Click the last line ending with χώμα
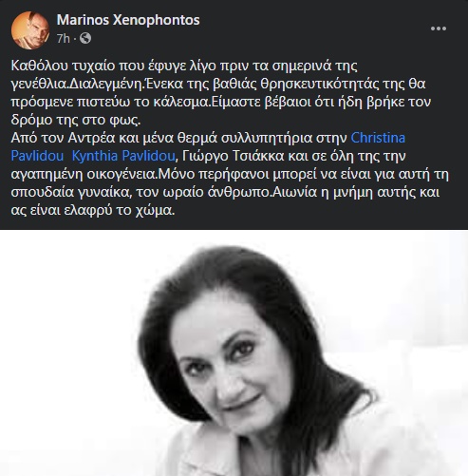 pyautogui.click(x=93, y=210)
